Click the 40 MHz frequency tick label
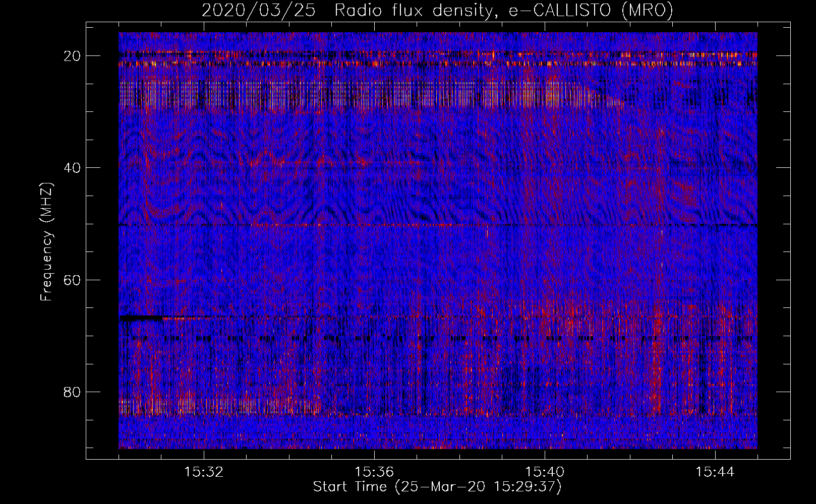Screen dimensions: 816x504 tap(73, 168)
